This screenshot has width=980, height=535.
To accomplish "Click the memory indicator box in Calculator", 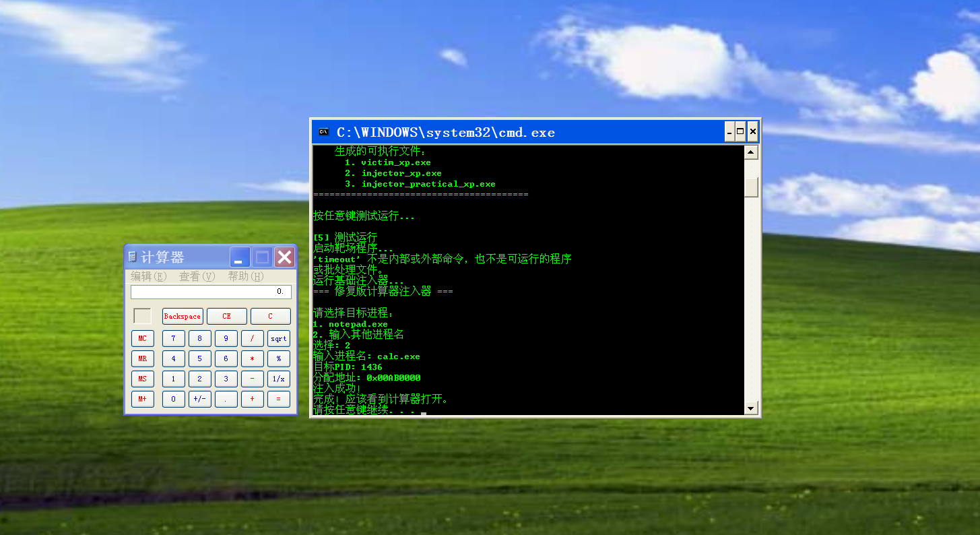I will [143, 316].
